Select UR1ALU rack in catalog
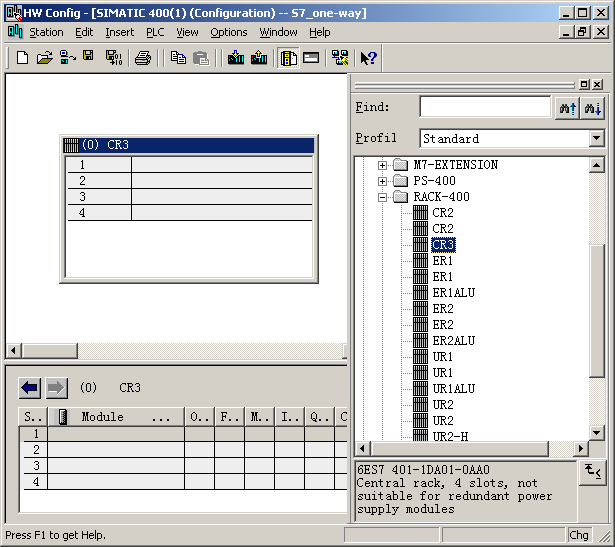Viewport: 615px width, 547px height. point(453,389)
